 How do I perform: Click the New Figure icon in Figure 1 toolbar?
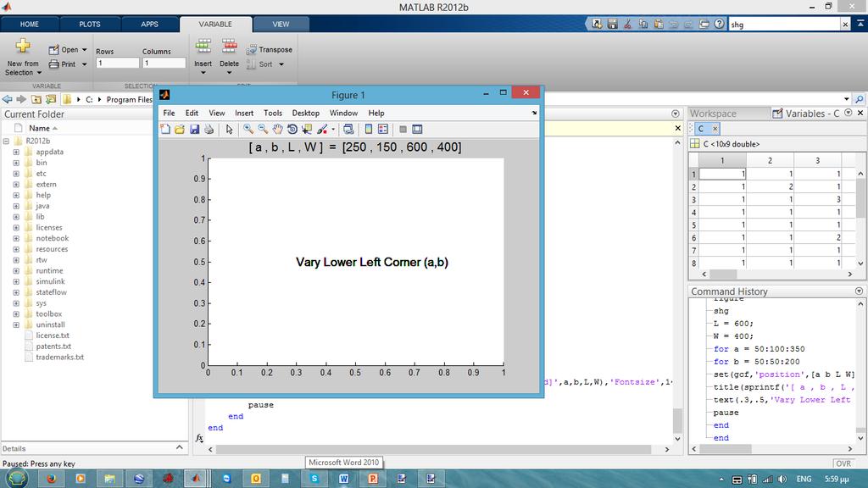(165, 129)
